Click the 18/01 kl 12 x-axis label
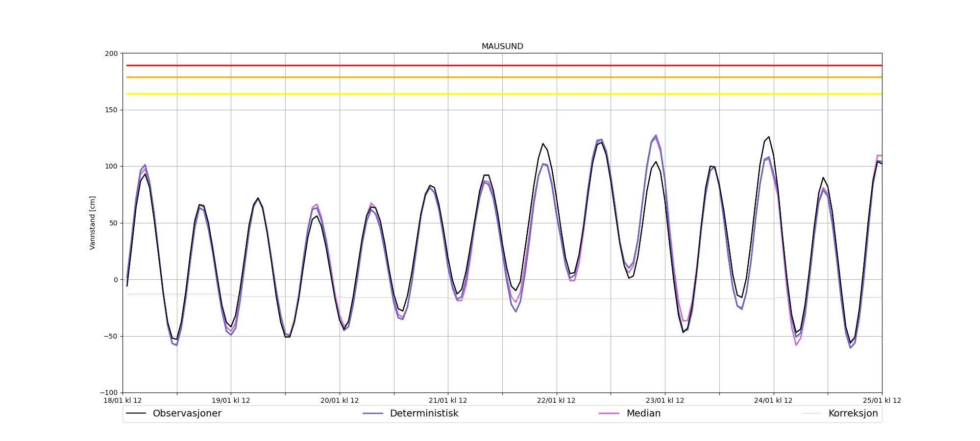 point(122,401)
